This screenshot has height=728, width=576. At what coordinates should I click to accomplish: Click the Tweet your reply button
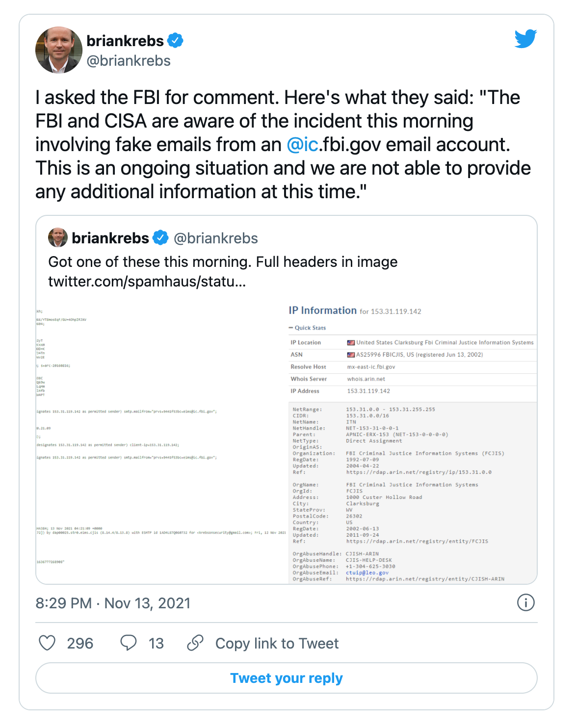click(x=287, y=678)
